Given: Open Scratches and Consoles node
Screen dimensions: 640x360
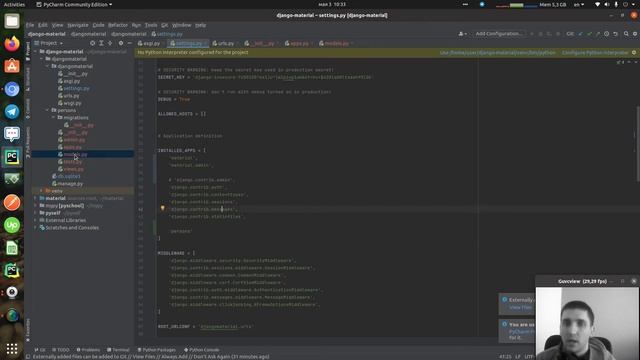Looking at the screenshot, I should [72, 227].
